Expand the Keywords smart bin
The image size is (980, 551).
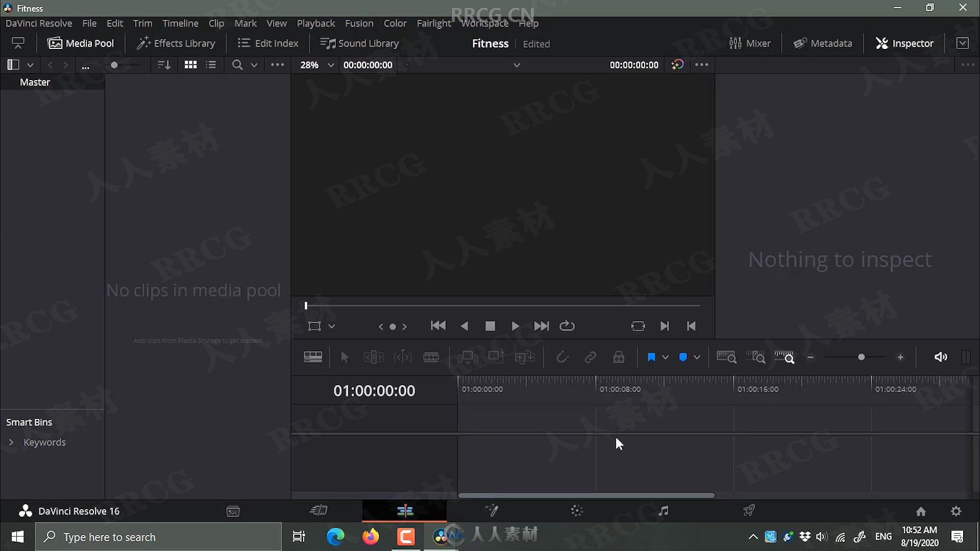coord(11,442)
